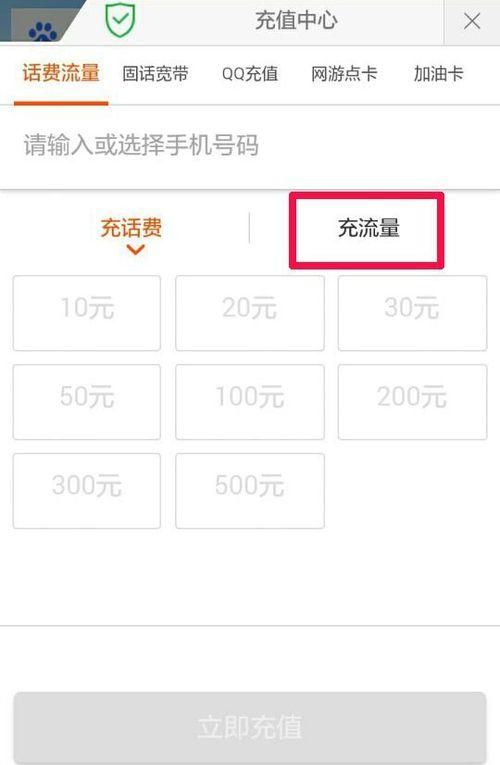Select the QQ充值 tab

pos(250,74)
